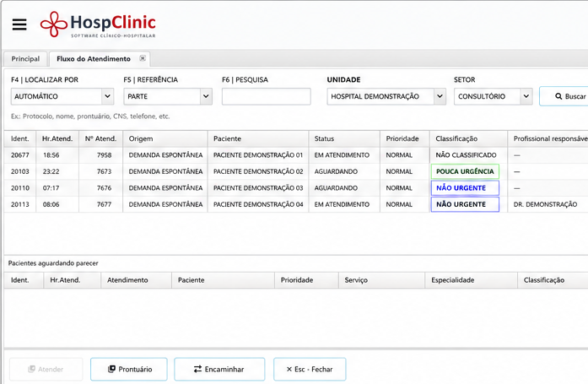The width and height of the screenshot is (588, 384).
Task: Click the POUCA URGÊNCIA classification badge
Action: point(465,171)
